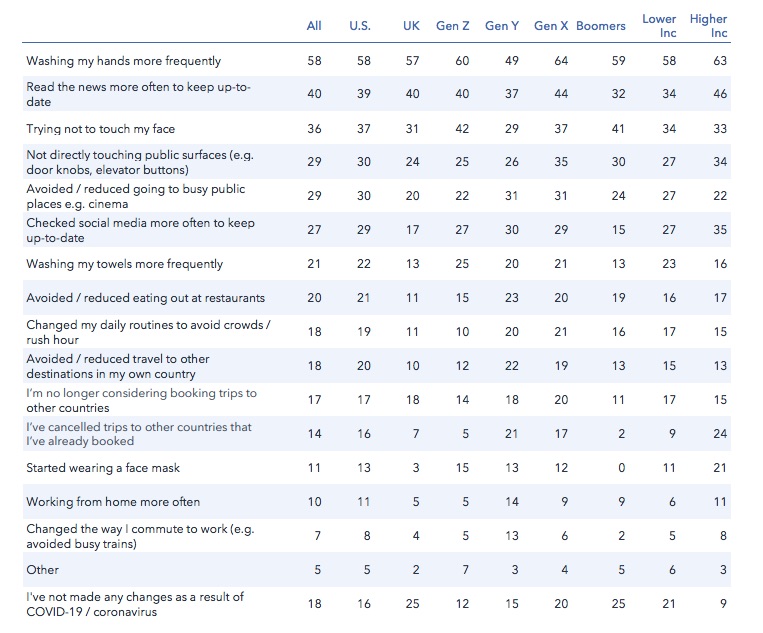This screenshot has width=763, height=633.
Task: Click the 'All' column header
Action: pos(314,26)
